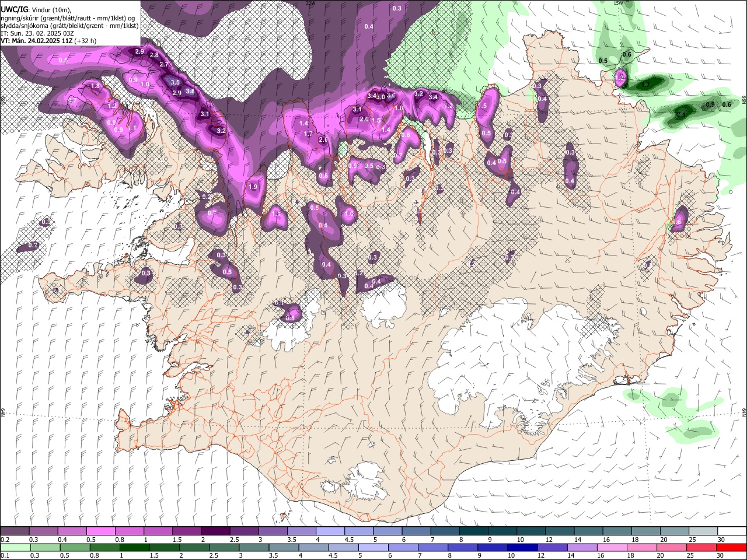Click darkest purple upper swatch between 2 and 2.5
Screen dimensions: 747x560
(215, 531)
